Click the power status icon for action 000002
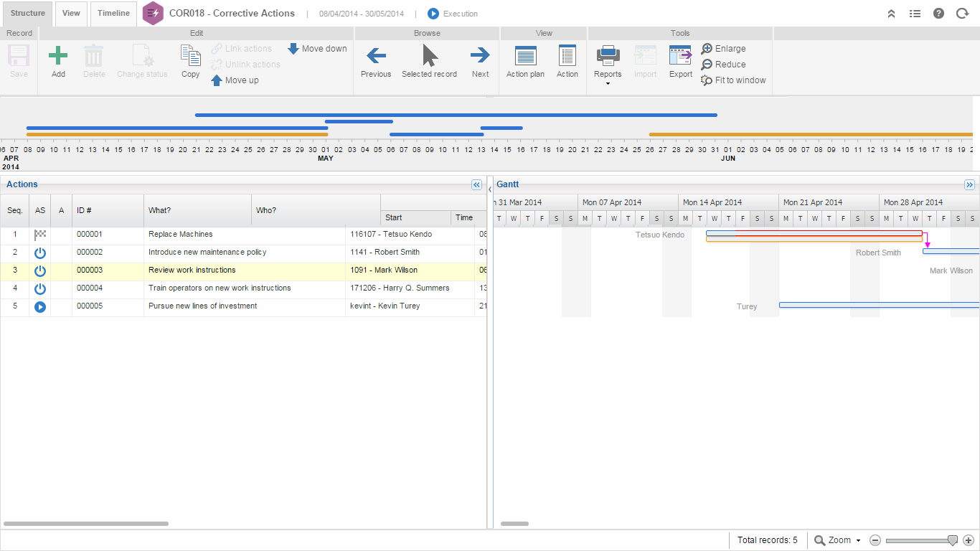The image size is (980, 551). click(x=40, y=253)
